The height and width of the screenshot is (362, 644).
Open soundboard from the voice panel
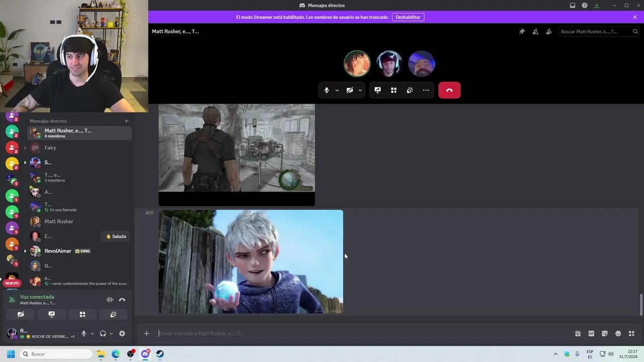pyautogui.click(x=113, y=315)
